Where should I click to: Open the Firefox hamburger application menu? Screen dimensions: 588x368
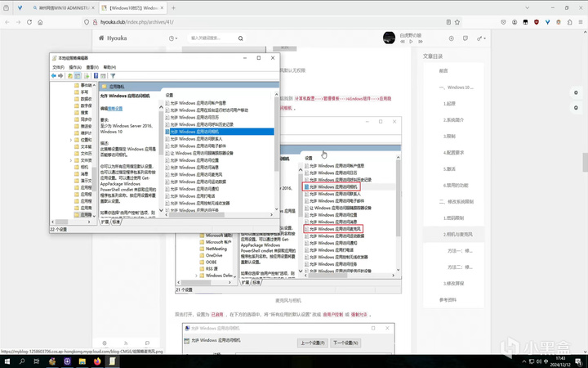coord(581,22)
